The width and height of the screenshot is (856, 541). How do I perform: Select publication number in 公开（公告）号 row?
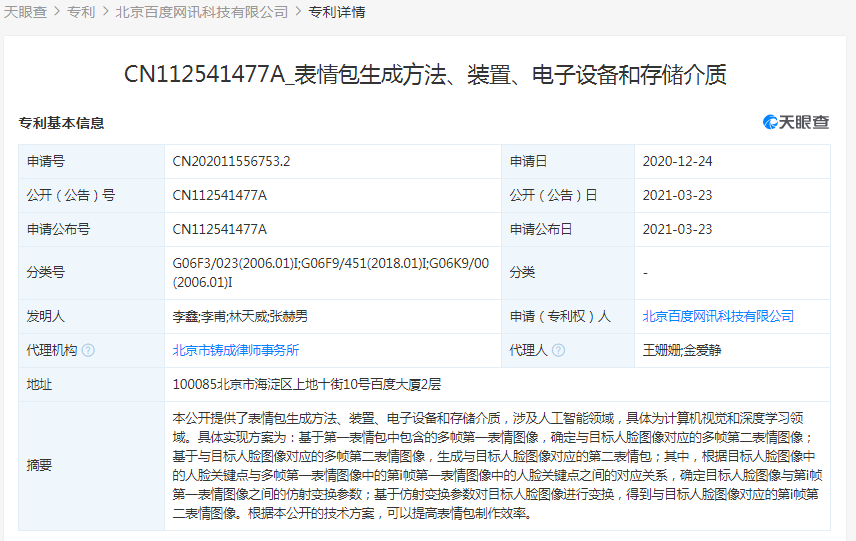click(x=219, y=195)
